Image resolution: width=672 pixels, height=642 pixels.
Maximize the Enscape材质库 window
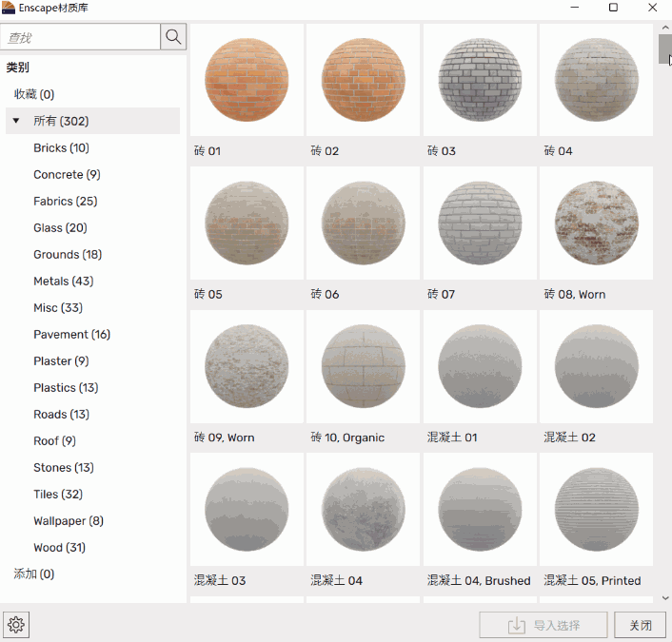pos(613,8)
